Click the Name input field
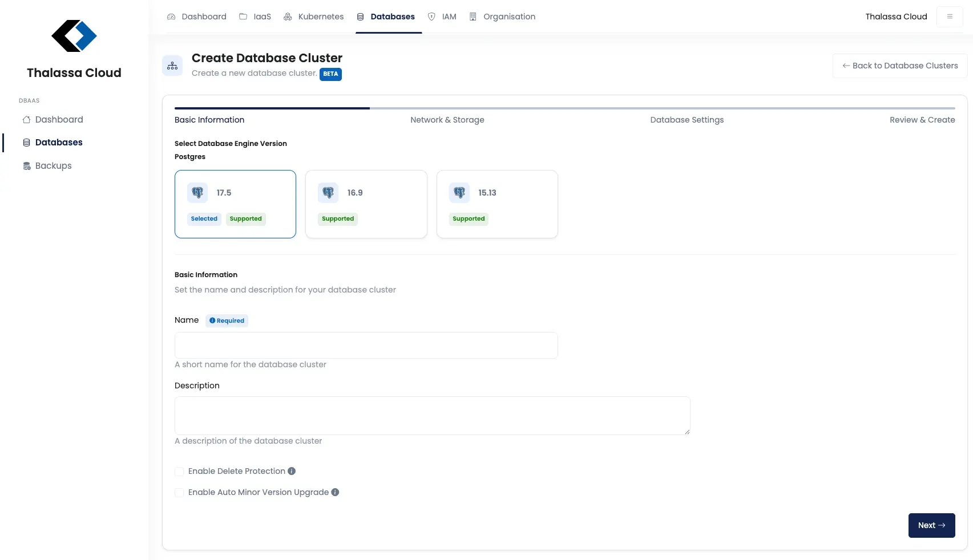The height and width of the screenshot is (560, 973). (x=366, y=345)
